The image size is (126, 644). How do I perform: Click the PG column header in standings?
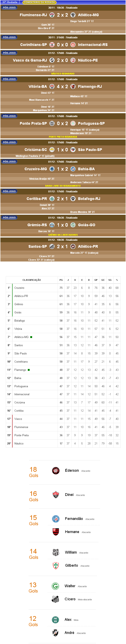61,280
